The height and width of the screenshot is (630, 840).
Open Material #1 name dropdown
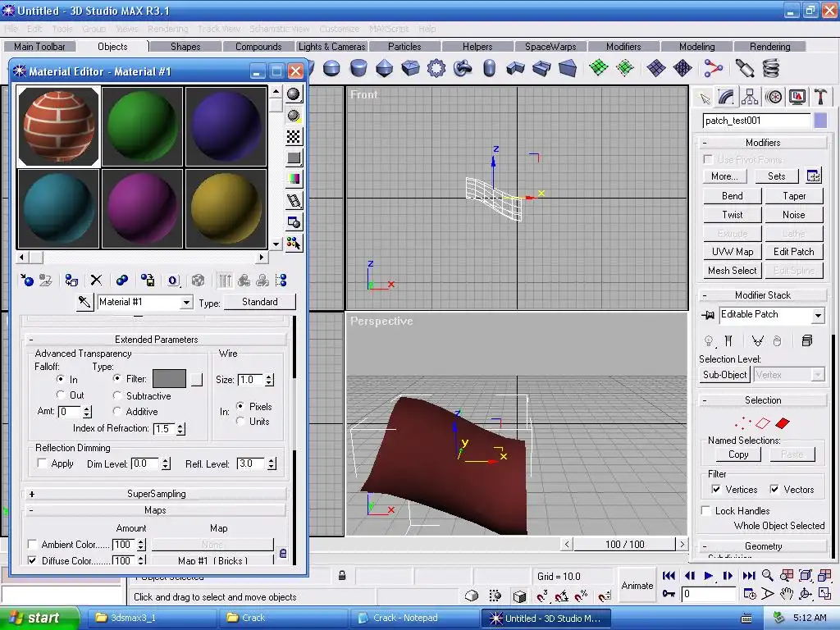point(186,303)
